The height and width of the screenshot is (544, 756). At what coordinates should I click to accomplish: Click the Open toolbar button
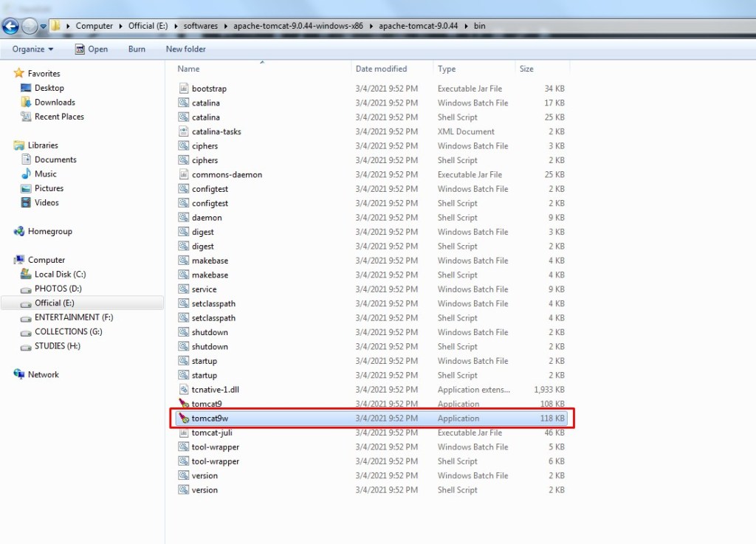coord(92,49)
